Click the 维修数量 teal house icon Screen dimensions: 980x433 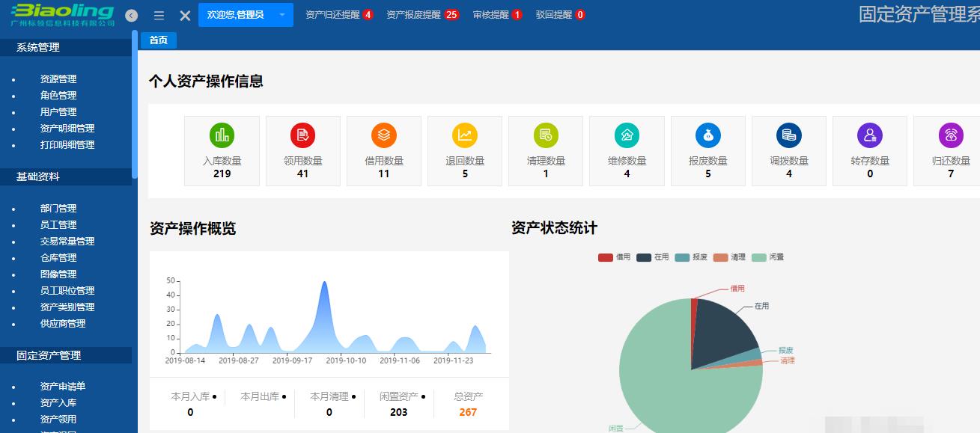click(x=627, y=137)
